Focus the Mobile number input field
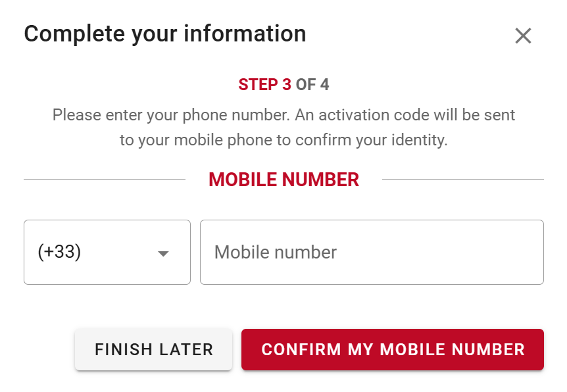The width and height of the screenshot is (567, 392). (372, 253)
